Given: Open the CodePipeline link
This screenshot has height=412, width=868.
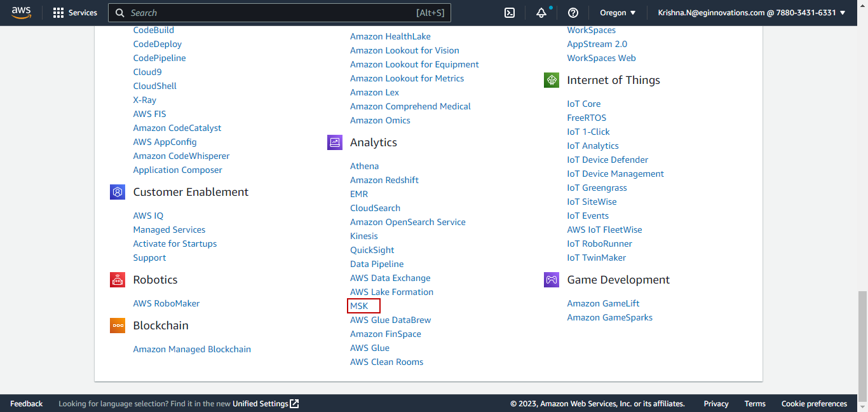Looking at the screenshot, I should coord(159,58).
